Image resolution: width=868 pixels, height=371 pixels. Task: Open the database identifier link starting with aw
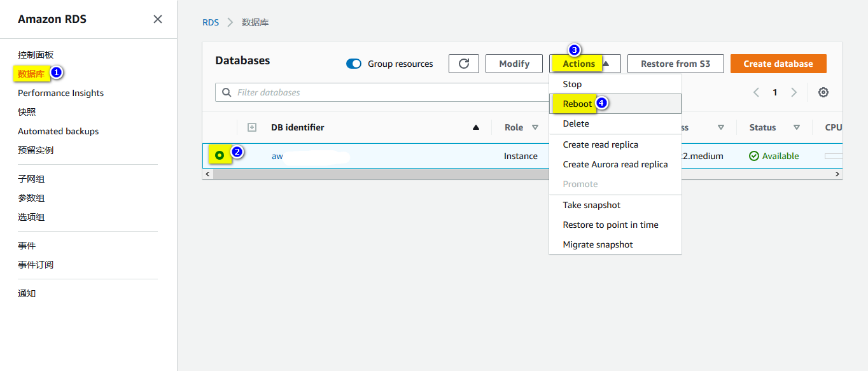click(x=277, y=156)
